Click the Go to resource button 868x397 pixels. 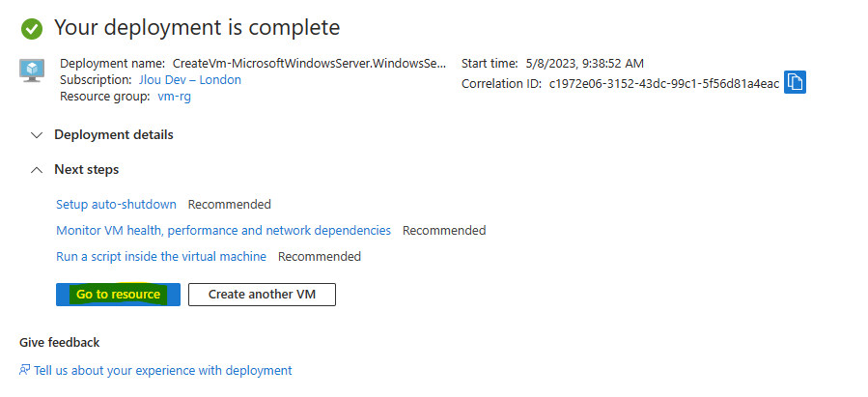(x=118, y=295)
